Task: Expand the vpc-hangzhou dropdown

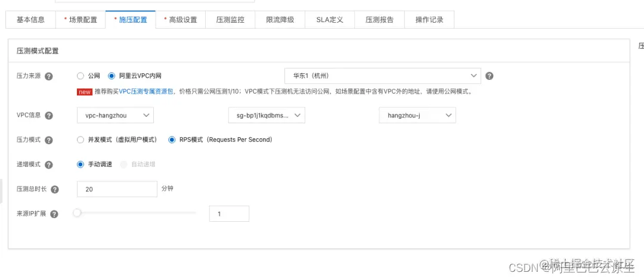Action: [x=116, y=116]
